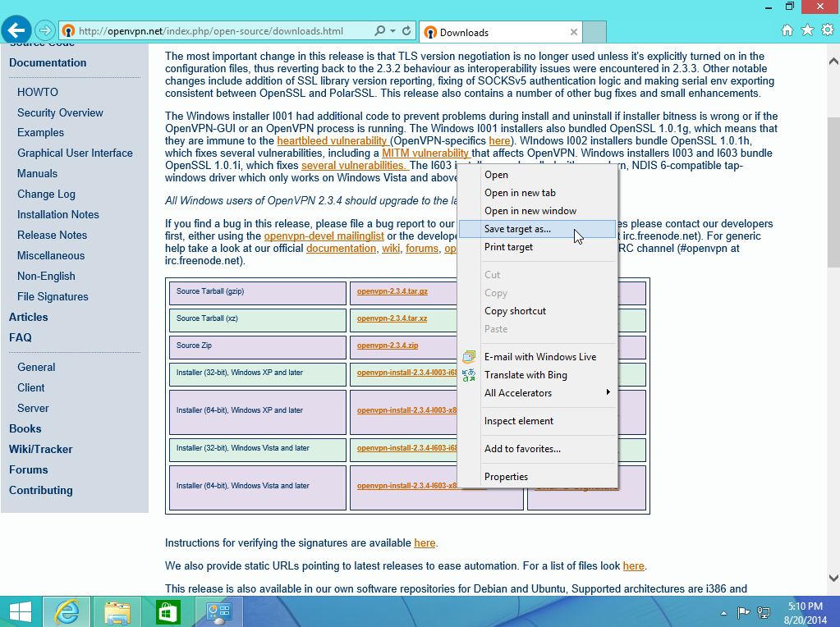This screenshot has height=627, width=840.
Task: Open the Forums sidebar link
Action: coord(29,470)
